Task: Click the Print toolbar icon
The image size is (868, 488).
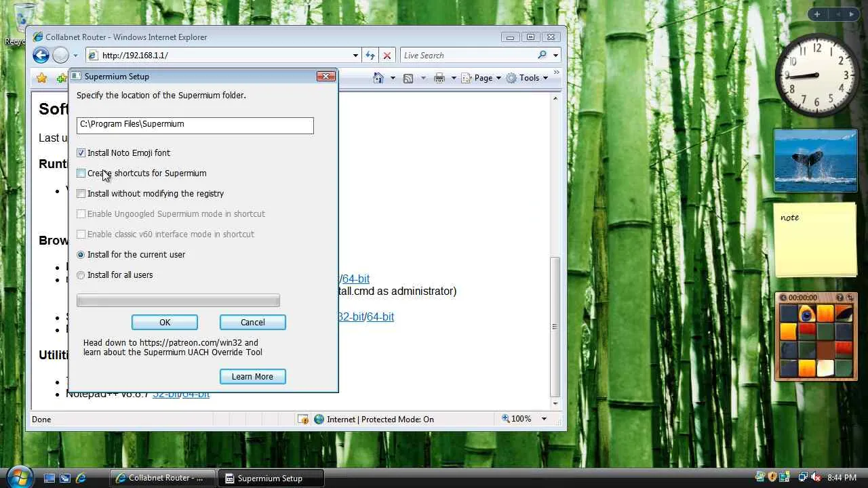Action: pos(439,78)
